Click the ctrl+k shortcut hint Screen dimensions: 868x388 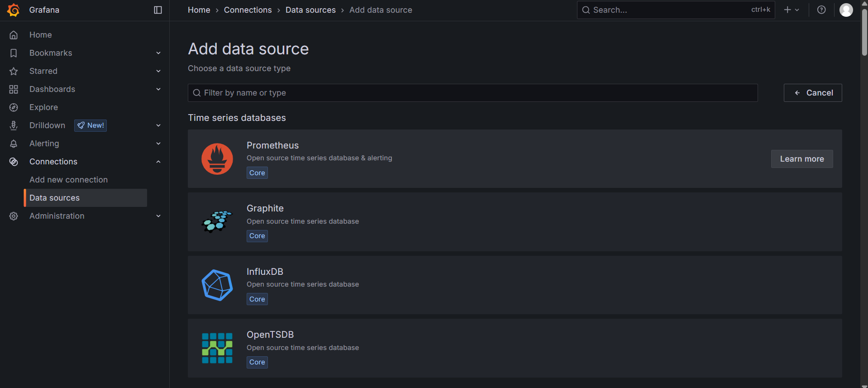pos(761,10)
